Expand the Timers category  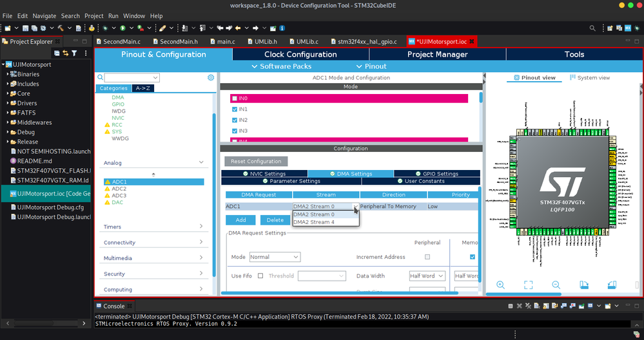[153, 227]
